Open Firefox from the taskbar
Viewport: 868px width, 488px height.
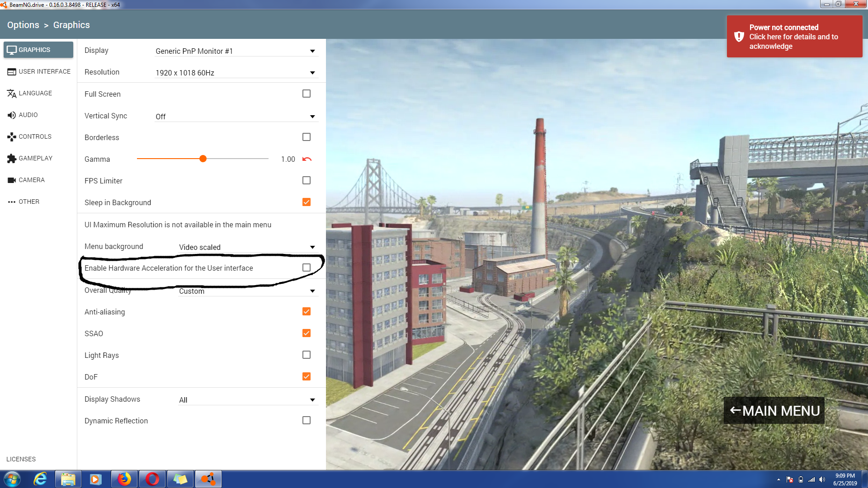point(124,479)
